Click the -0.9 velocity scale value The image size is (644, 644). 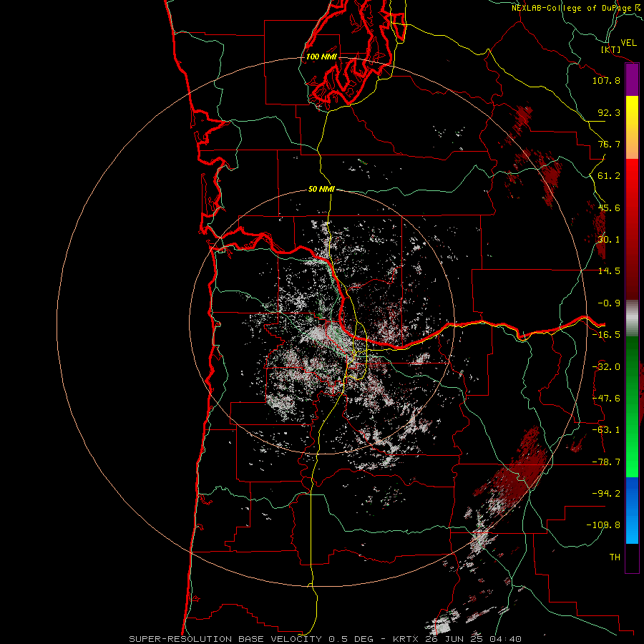pos(609,303)
